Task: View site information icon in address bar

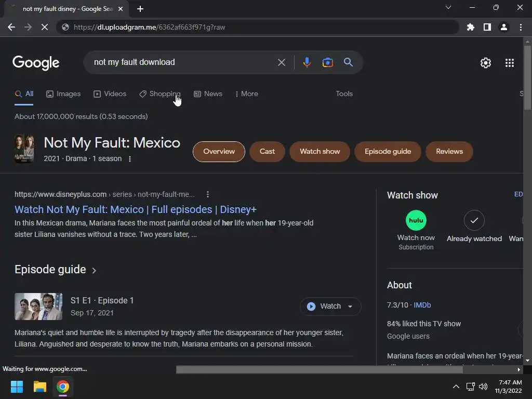Action: click(65, 27)
